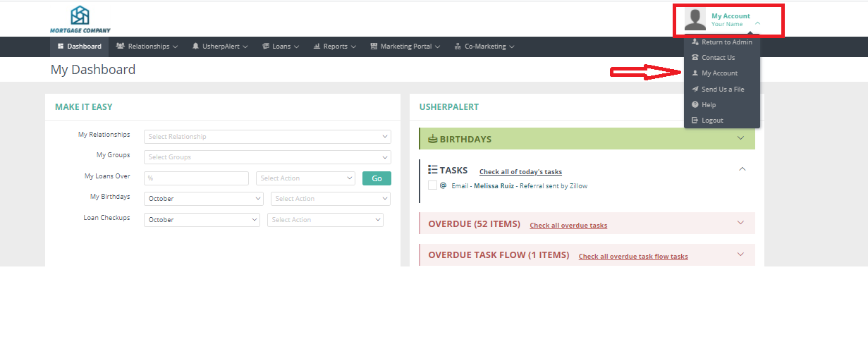The width and height of the screenshot is (868, 337).
Task: Check the Melissa Ruiz email task checkbox
Action: click(432, 185)
